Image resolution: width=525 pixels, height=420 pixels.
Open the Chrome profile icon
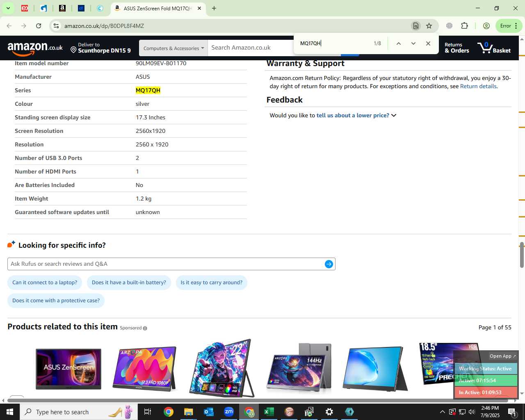click(x=486, y=26)
